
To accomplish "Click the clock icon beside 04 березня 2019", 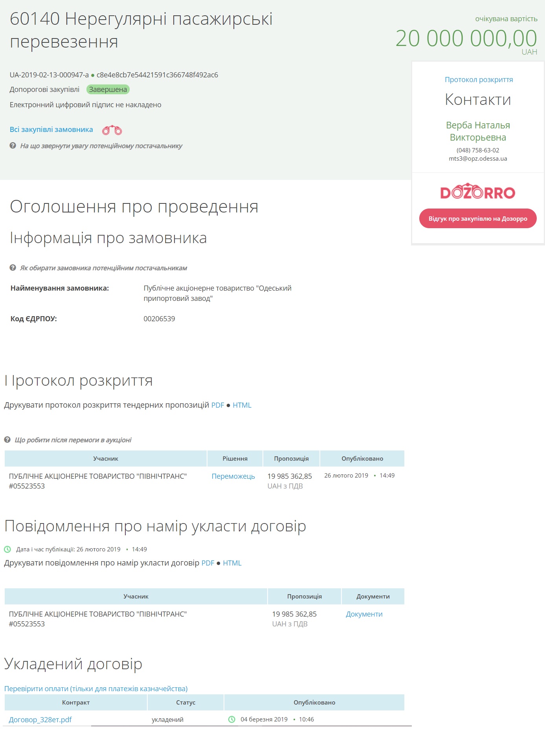I will click(232, 719).
